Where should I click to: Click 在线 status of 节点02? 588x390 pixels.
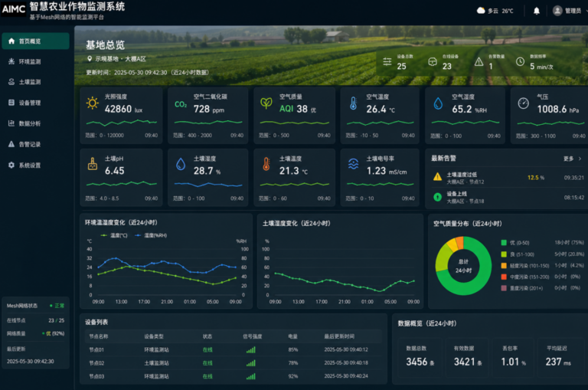[x=207, y=363]
